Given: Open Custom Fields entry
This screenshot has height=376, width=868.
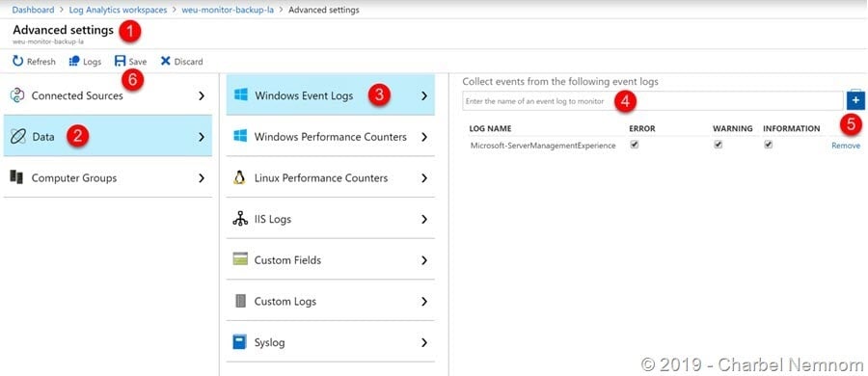Looking at the screenshot, I should tap(331, 259).
